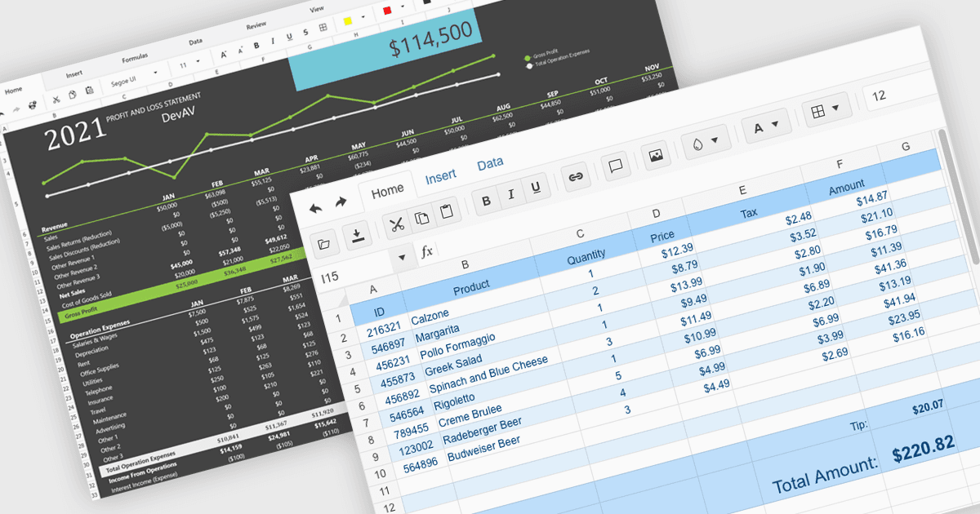Insert hyperlink using the chain-link icon
Image resolution: width=980 pixels, height=514 pixels.
click(576, 178)
